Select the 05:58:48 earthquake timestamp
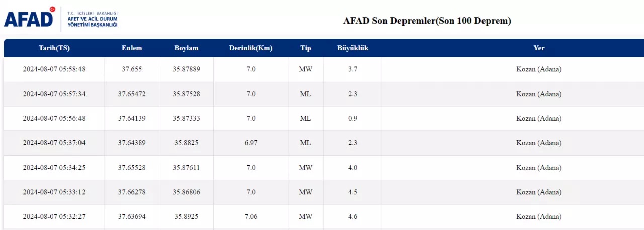Screen dimensions: 644x230 pos(54,69)
